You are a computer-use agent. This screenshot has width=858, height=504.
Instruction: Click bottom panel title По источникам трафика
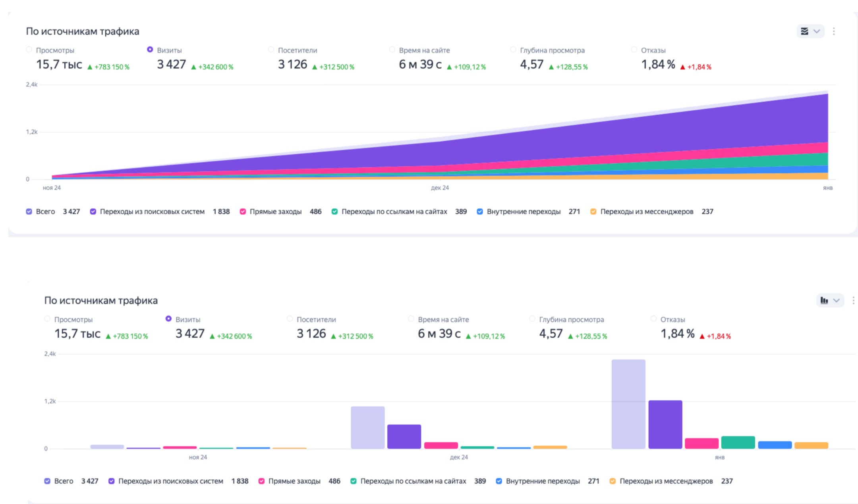[x=101, y=300]
